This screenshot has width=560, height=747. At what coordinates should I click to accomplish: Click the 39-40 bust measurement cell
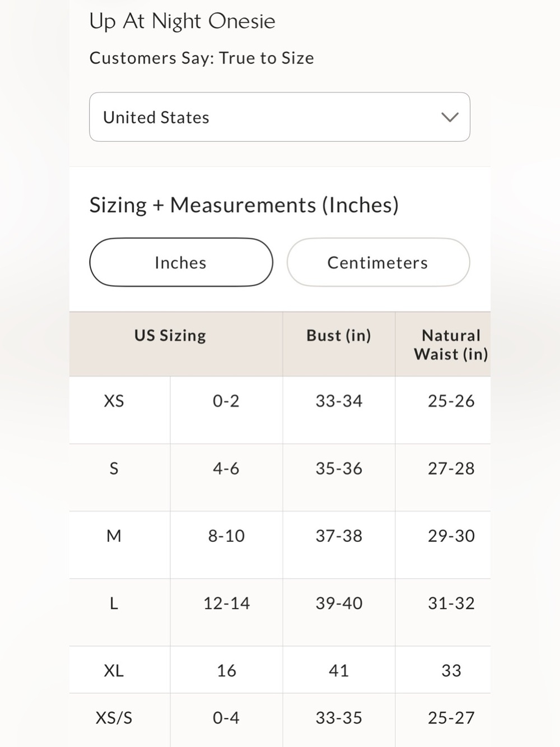point(339,603)
